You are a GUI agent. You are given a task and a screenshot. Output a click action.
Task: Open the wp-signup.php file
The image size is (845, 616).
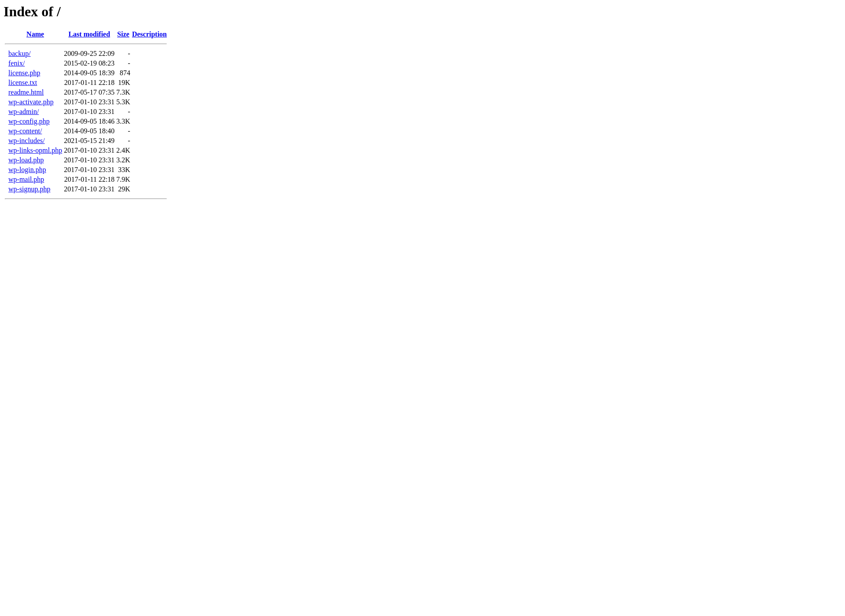29,189
